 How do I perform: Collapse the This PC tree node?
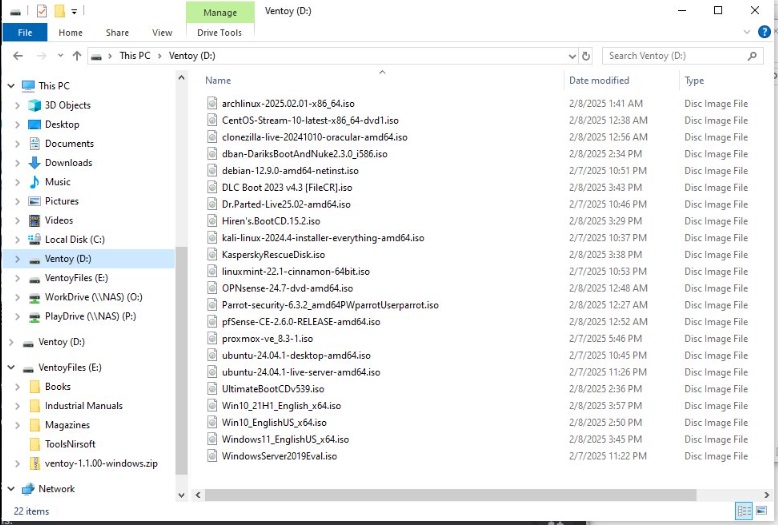click(9, 86)
